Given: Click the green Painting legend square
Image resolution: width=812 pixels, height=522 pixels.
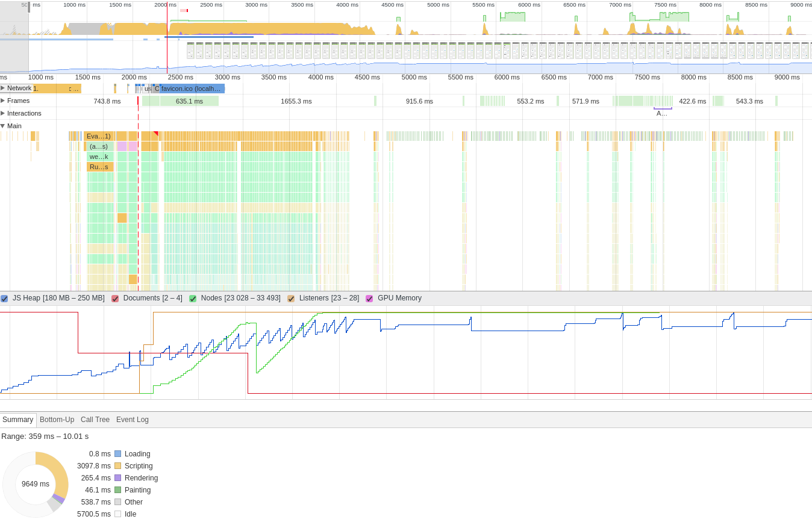Looking at the screenshot, I should 116,489.
